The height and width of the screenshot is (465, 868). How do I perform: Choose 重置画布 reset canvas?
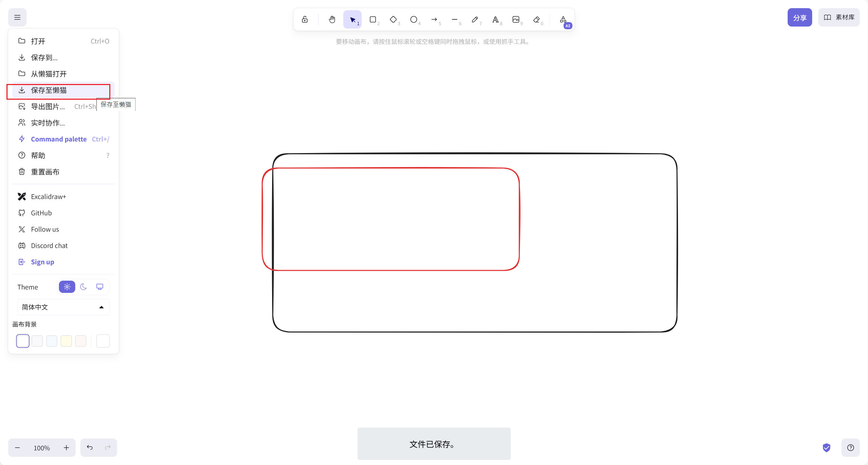[x=63, y=172]
